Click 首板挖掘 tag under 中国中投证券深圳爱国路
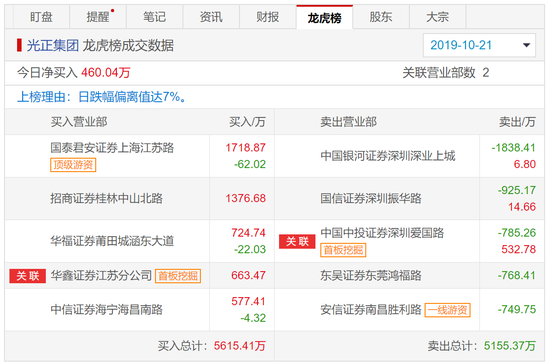Image resolution: width=550 pixels, height=363 pixels. [x=343, y=250]
